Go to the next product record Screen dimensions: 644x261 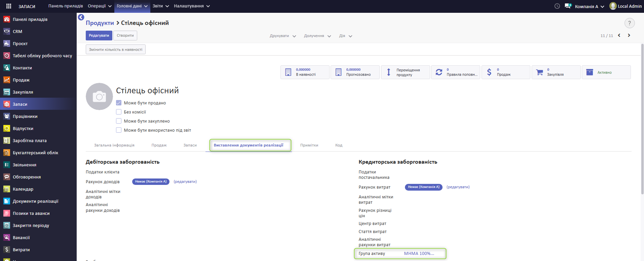(629, 35)
